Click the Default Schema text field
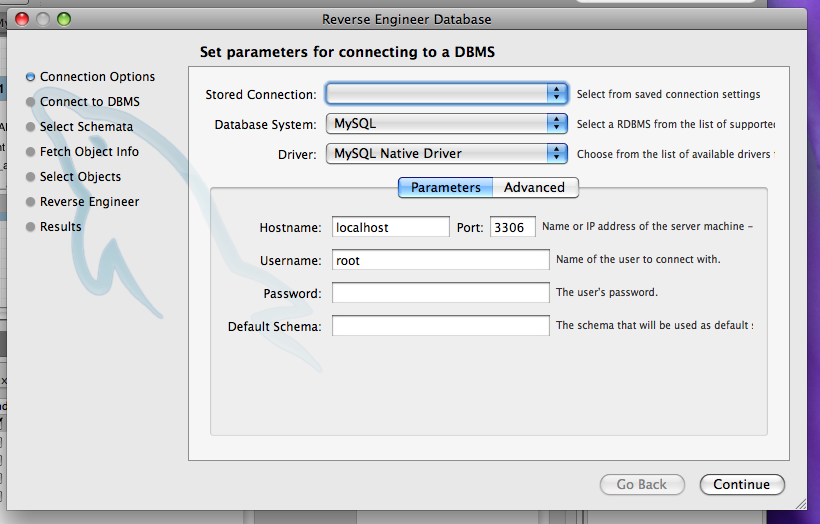Screen dimensions: 820x524 pyautogui.click(x=440, y=326)
